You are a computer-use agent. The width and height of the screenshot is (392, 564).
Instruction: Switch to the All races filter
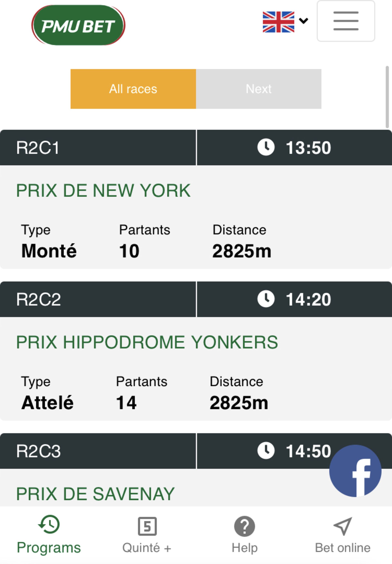click(x=133, y=89)
